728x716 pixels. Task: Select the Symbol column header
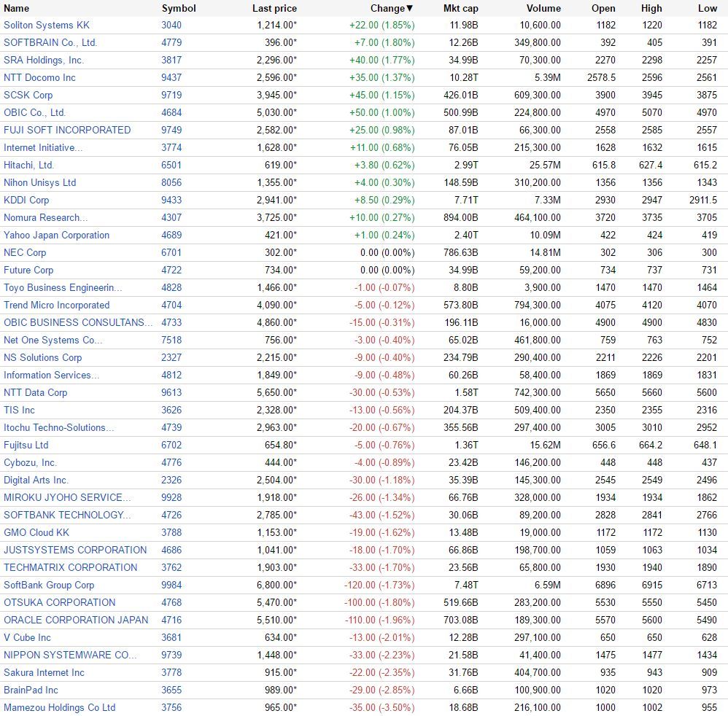[x=179, y=8]
